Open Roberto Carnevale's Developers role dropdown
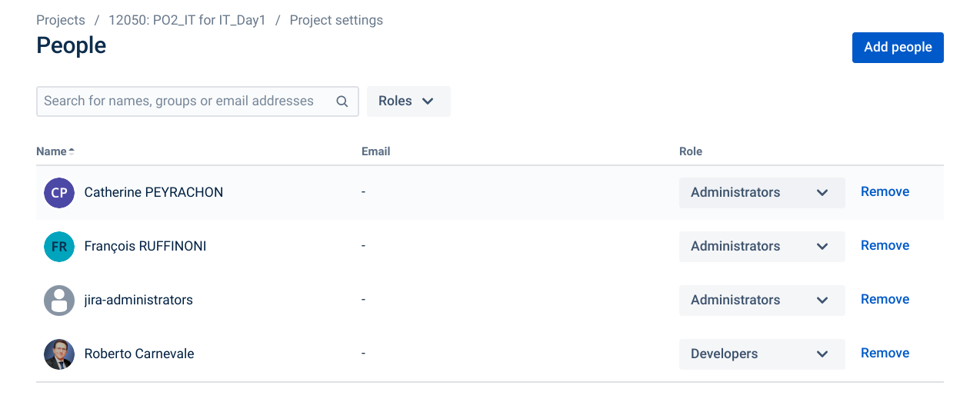This screenshot has width=980, height=402. (762, 354)
